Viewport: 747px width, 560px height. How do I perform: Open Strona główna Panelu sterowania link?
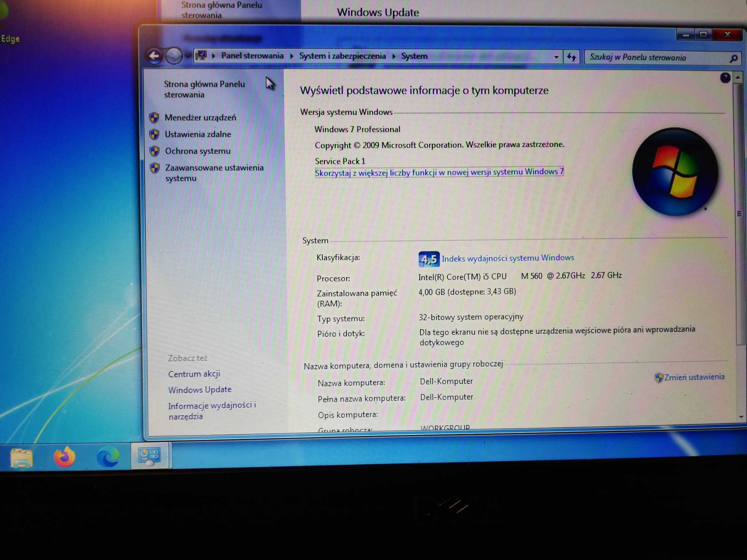(204, 89)
